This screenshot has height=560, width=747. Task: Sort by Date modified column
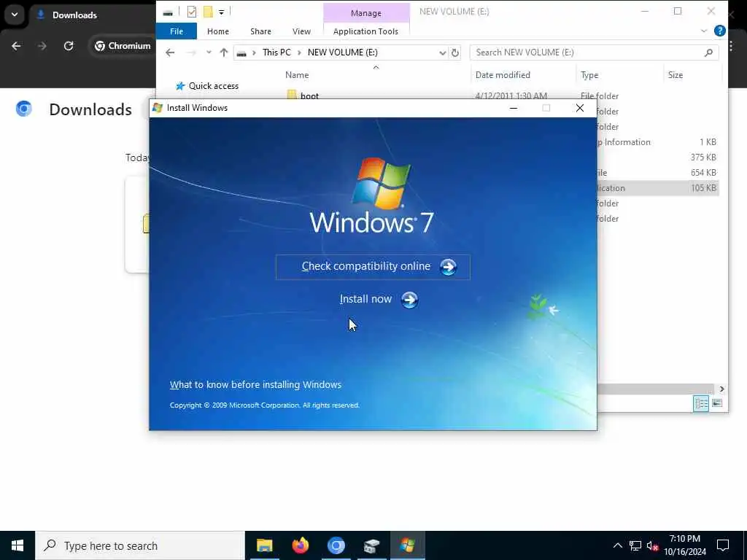click(503, 75)
